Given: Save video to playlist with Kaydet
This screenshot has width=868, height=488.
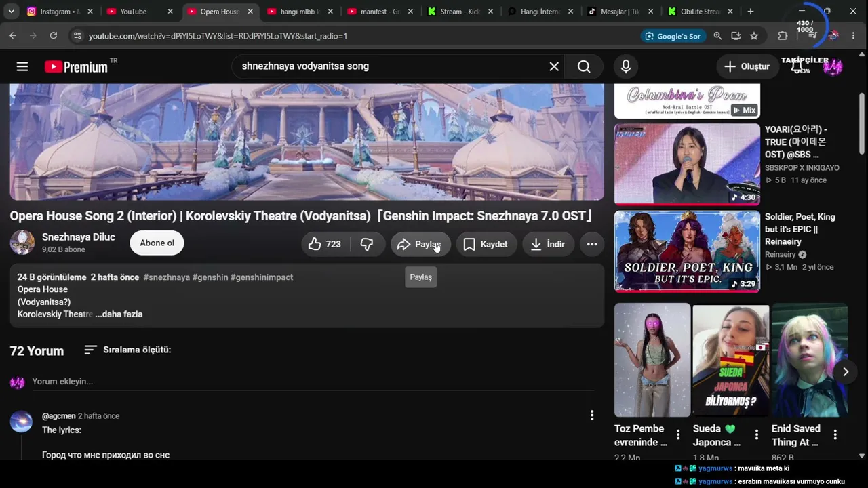Looking at the screenshot, I should [x=486, y=244].
